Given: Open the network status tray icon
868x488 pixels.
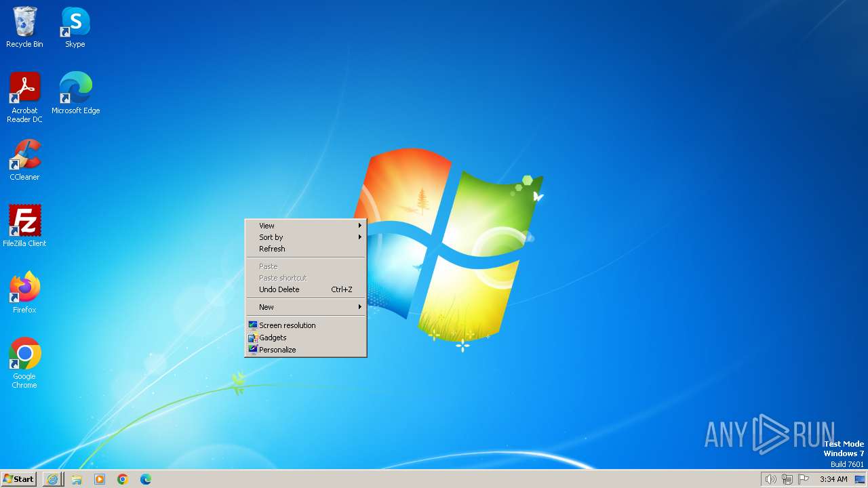Looking at the screenshot, I should [x=787, y=479].
